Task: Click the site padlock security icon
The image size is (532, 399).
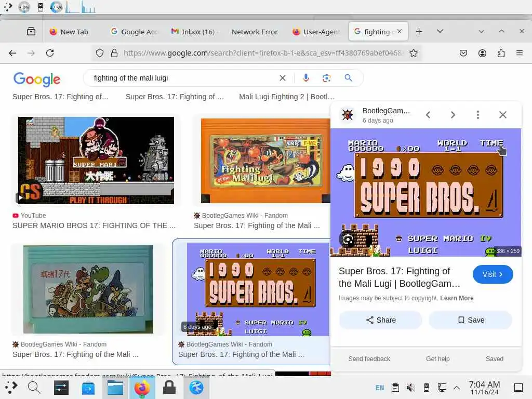Action: tap(114, 53)
